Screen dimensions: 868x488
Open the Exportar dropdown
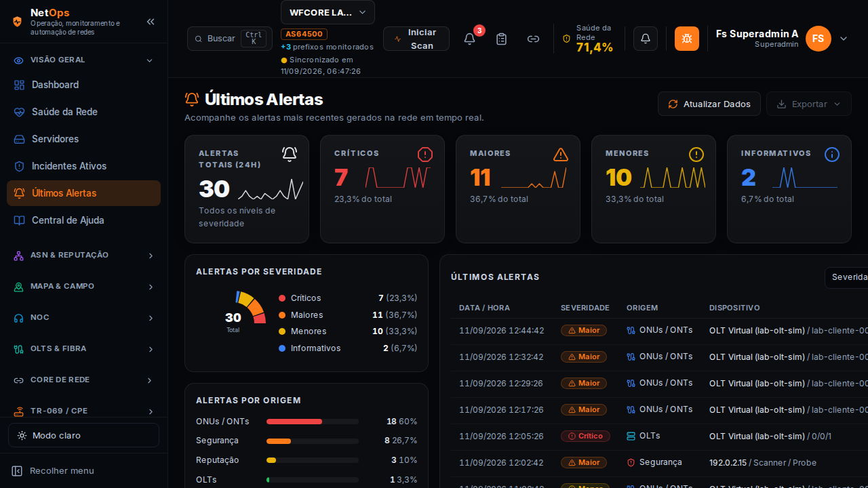pos(809,104)
